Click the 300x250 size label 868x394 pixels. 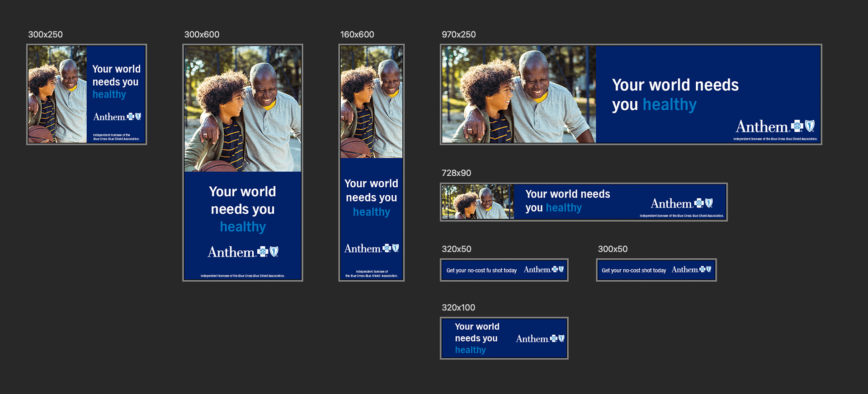pos(45,34)
